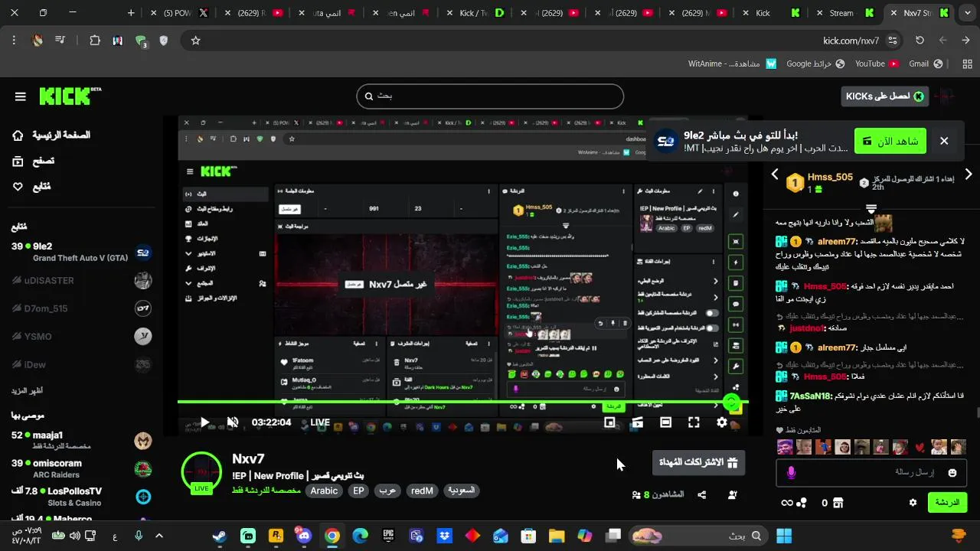Click the الاشتراكات المُهداة gift subs button
980x551 pixels.
click(x=698, y=462)
